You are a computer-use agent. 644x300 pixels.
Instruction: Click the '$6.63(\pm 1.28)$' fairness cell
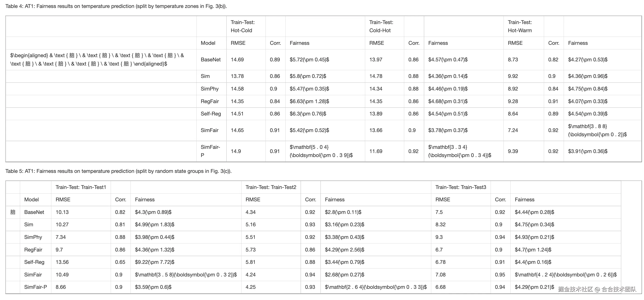coord(309,101)
